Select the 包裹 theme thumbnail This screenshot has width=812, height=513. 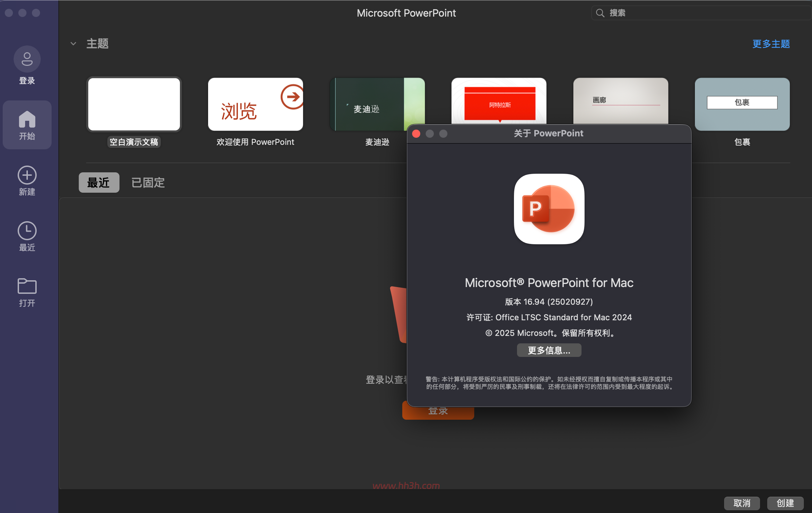[x=742, y=104]
